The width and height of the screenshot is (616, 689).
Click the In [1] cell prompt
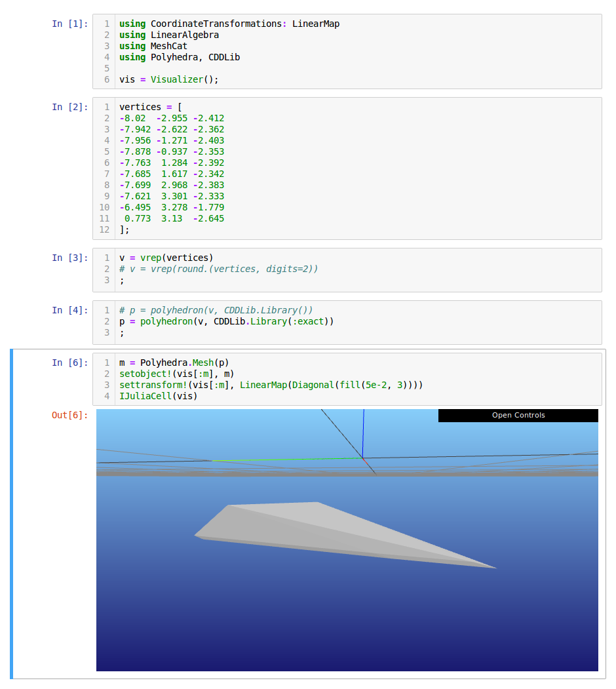tap(70, 24)
